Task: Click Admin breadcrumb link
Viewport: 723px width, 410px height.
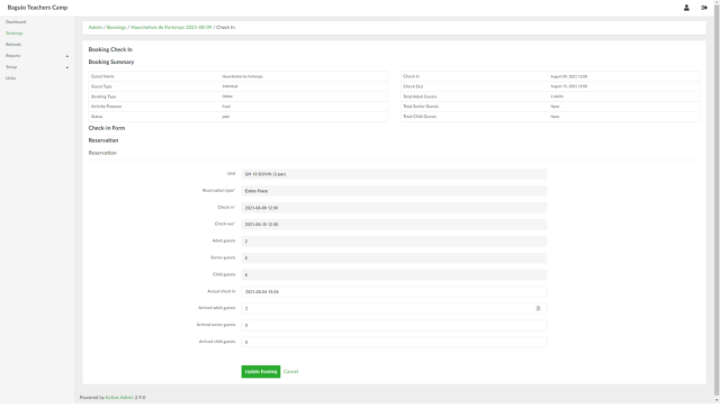Action: pyautogui.click(x=95, y=27)
